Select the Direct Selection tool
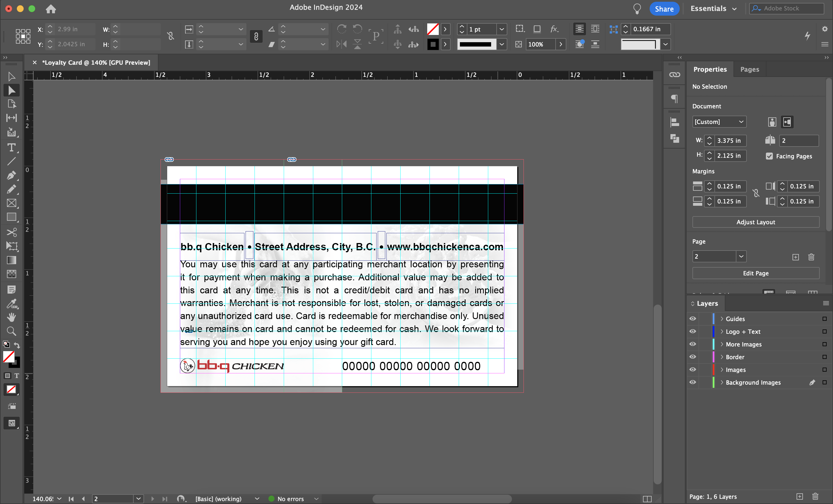833x504 pixels. pos(11,90)
